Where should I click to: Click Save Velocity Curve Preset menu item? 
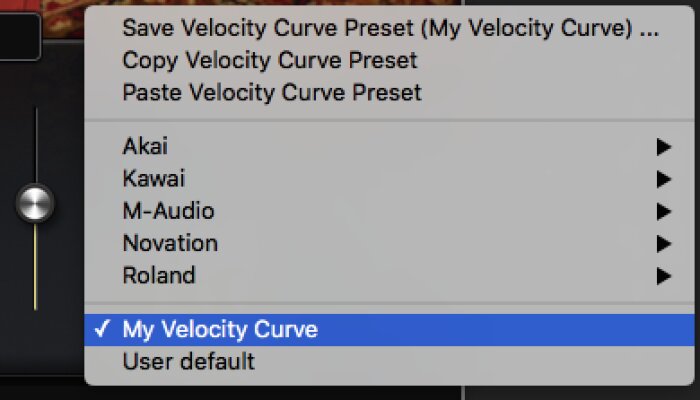point(390,29)
